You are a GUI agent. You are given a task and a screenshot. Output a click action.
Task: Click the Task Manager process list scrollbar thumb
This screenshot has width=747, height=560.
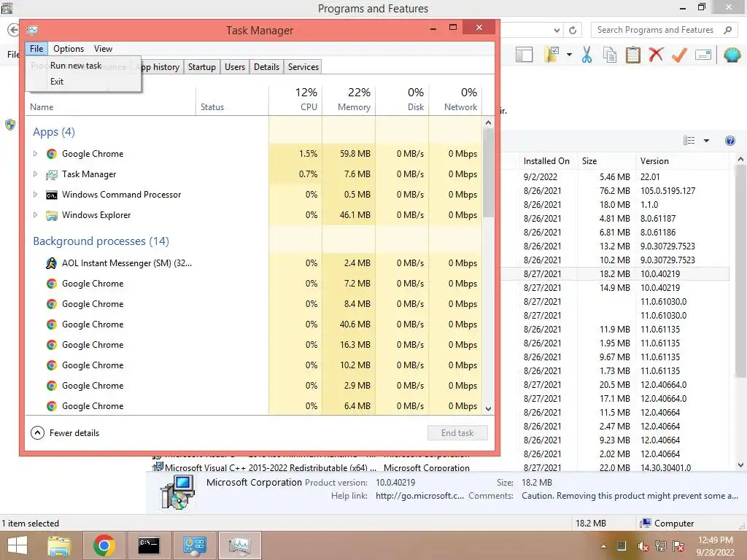[488, 172]
